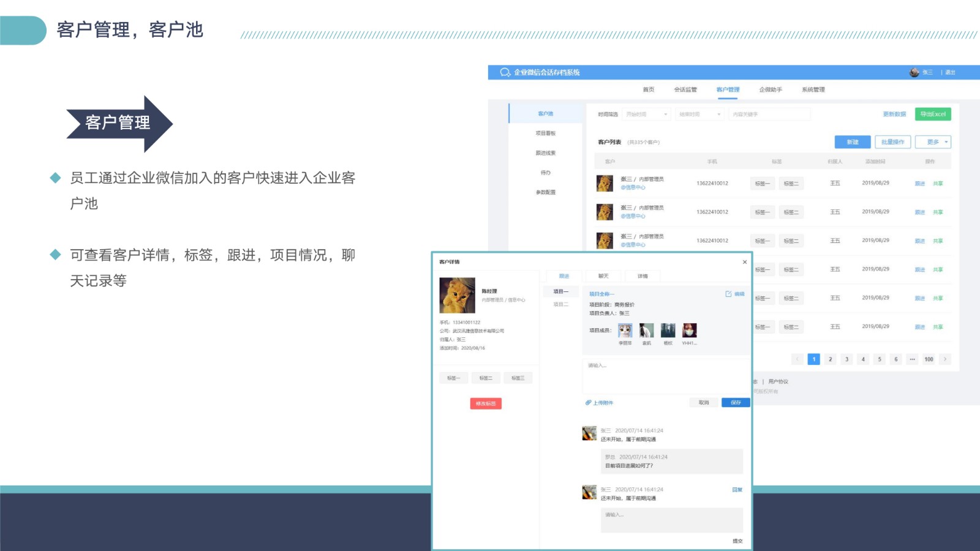Open 参数配置 in the sidebar
Viewport: 980px width, 551px height.
[546, 192]
